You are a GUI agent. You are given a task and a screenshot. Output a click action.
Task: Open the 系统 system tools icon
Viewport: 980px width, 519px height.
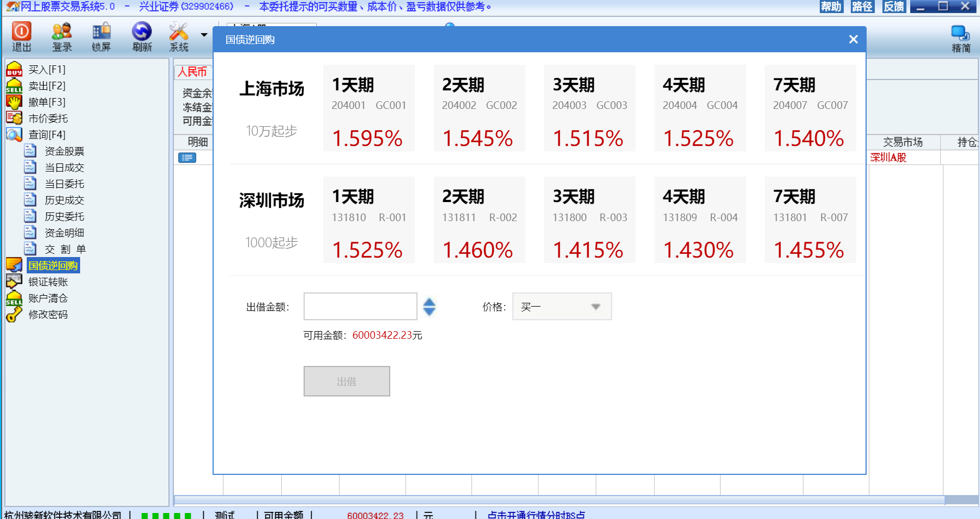click(179, 36)
